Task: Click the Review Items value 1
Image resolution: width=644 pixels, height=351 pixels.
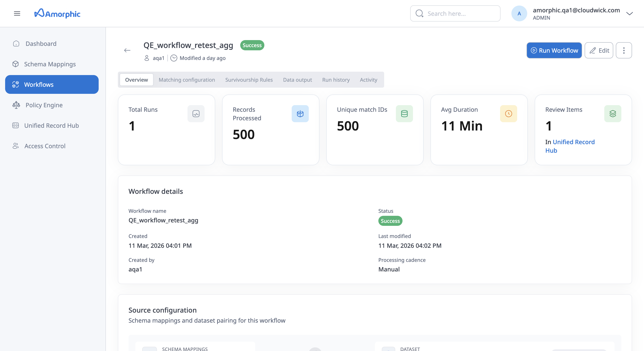Action: click(x=549, y=126)
